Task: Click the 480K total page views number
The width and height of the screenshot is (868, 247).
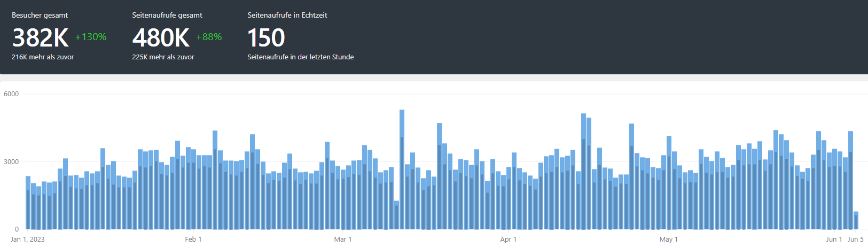Action: click(161, 38)
